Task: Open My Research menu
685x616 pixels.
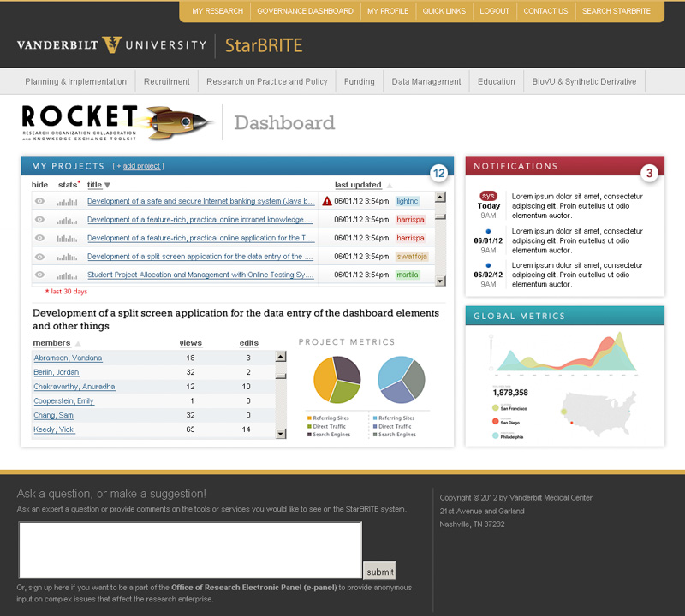Action: [x=217, y=11]
